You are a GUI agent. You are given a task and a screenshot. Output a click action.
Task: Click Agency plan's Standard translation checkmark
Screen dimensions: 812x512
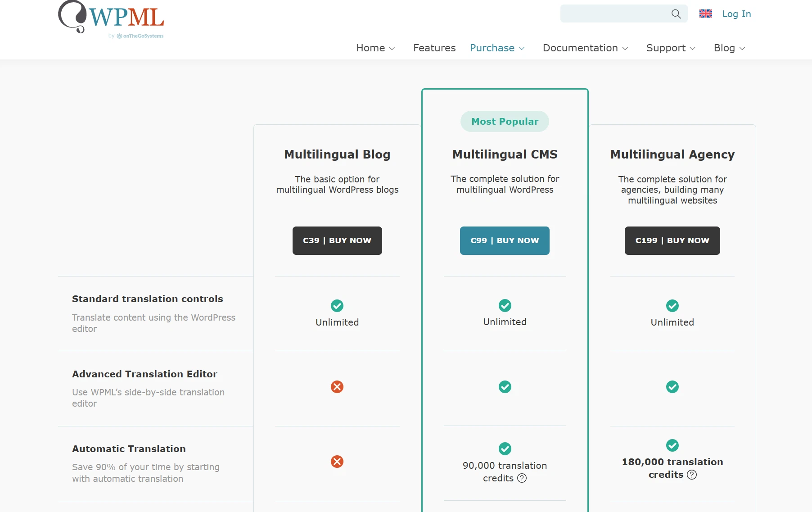pos(672,306)
